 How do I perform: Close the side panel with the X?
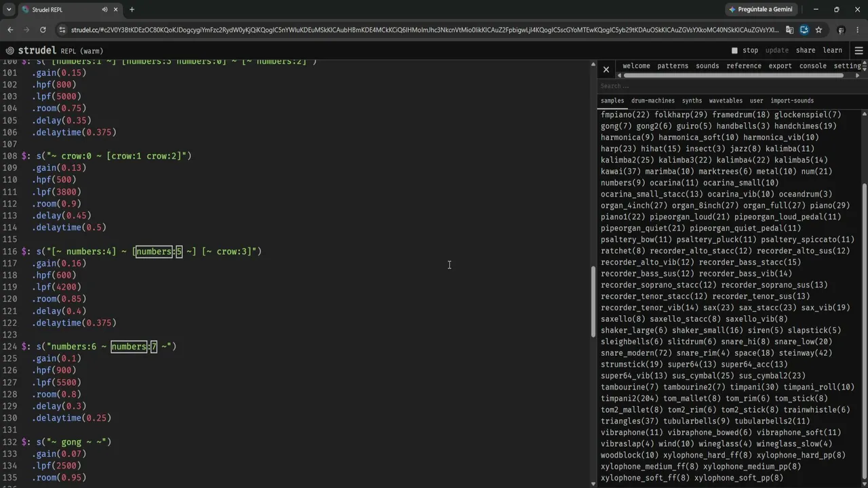click(606, 69)
